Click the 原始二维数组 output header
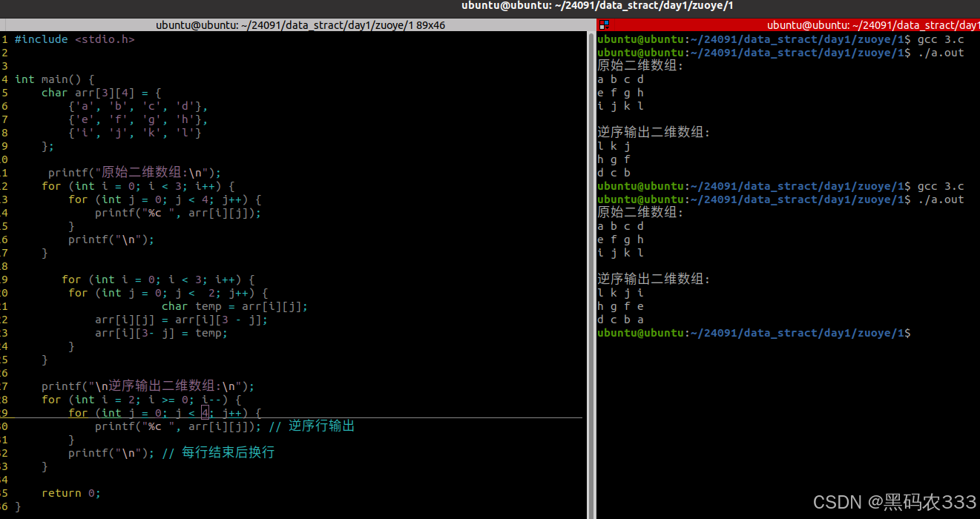Viewport: 980px width, 519px height. tap(639, 65)
